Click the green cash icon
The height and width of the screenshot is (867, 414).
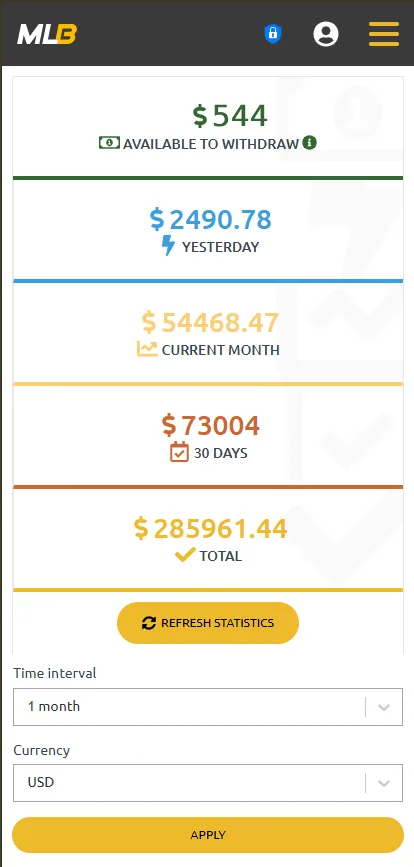(109, 143)
